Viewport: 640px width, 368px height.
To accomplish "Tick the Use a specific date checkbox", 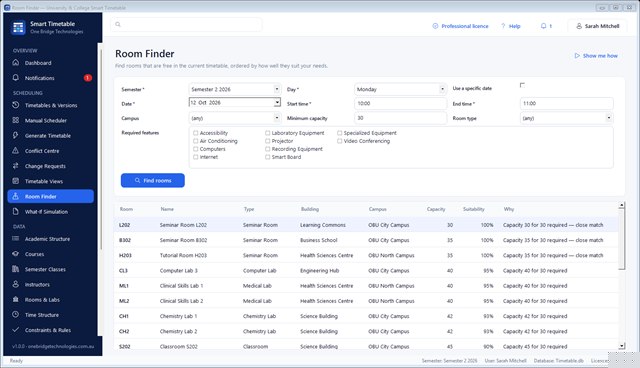I will [522, 85].
